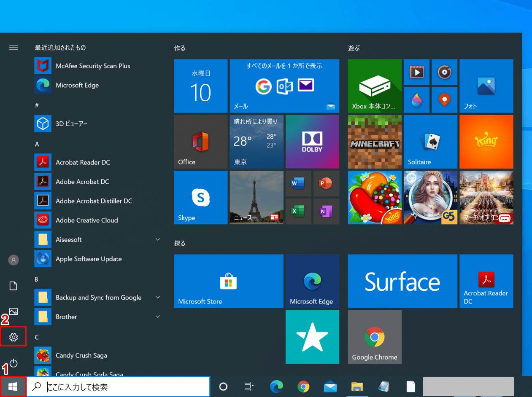
Task: Open Mail from the taskbar
Action: [x=330, y=386]
